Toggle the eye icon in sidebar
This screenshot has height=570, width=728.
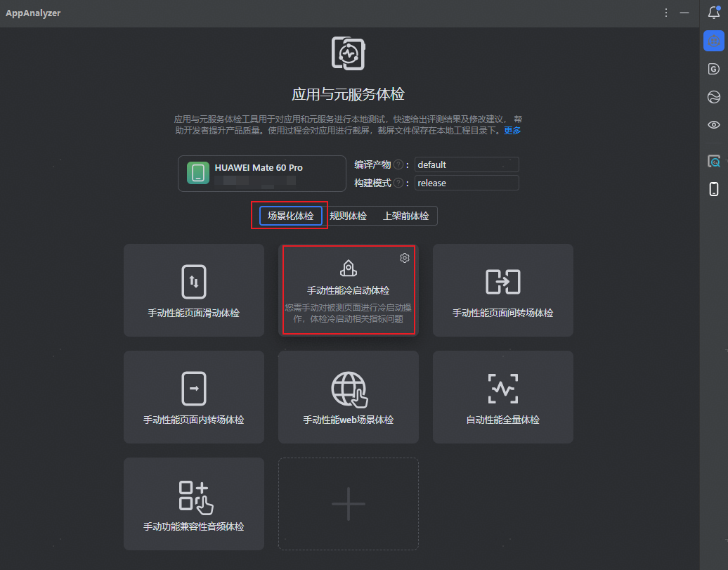[714, 124]
